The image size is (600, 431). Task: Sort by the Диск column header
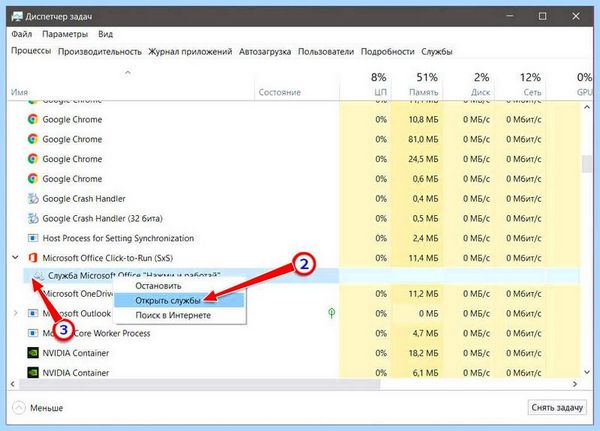(x=481, y=92)
